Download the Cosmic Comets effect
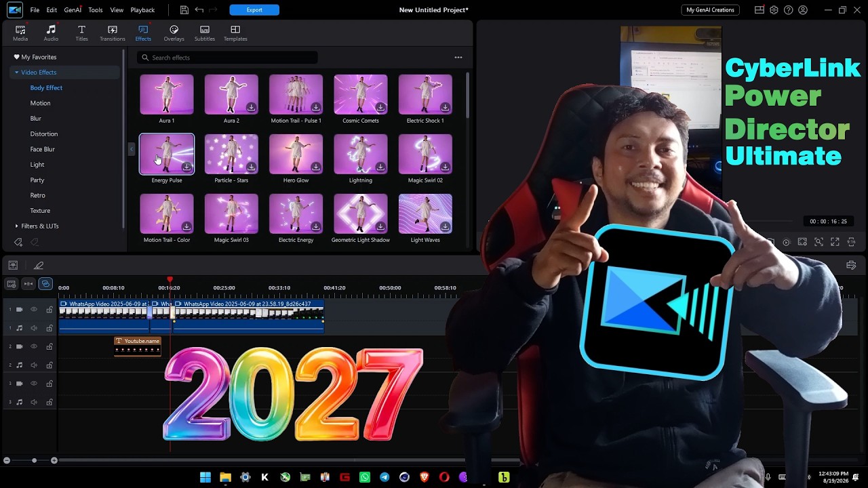This screenshot has height=488, width=868. coord(380,108)
